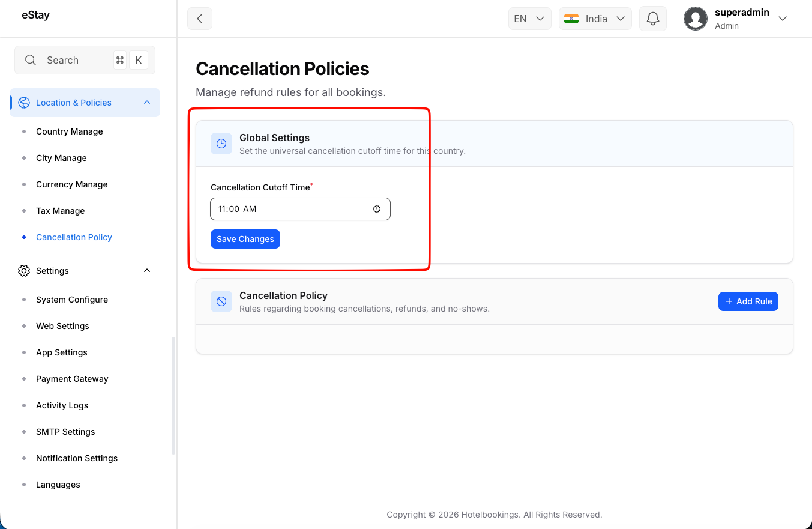
Task: Click the India flag icon
Action: (571, 19)
